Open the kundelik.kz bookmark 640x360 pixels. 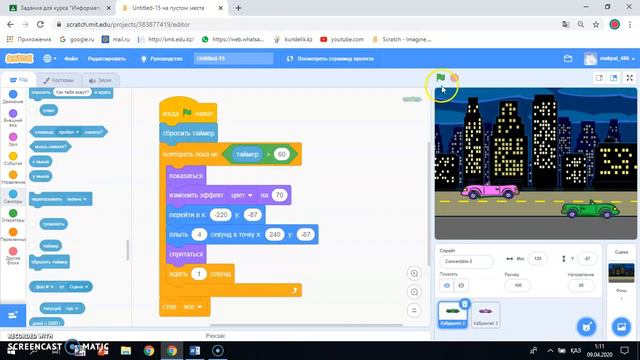click(293, 39)
